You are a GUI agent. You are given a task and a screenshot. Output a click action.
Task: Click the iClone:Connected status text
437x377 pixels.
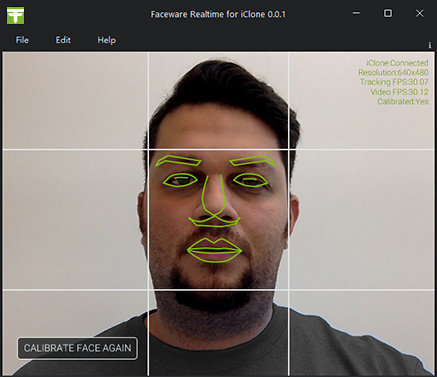point(397,63)
